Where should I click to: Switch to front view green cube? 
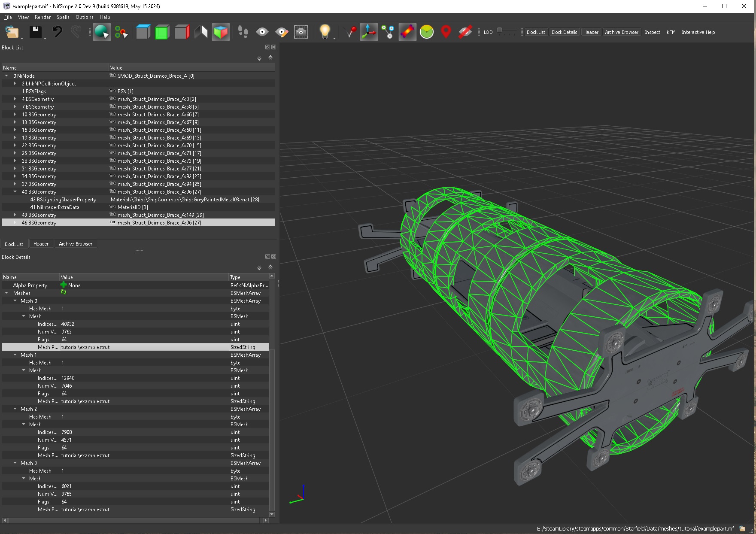(162, 32)
